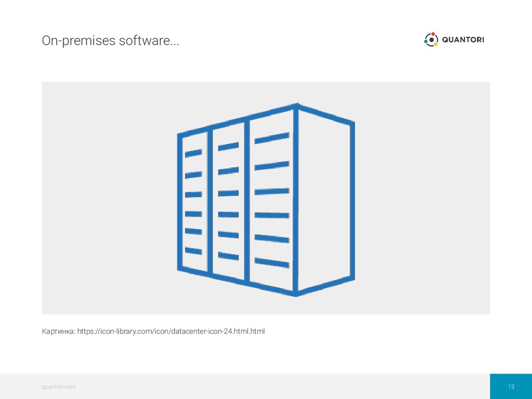Click the blue datacenter server rack image
The height and width of the screenshot is (399, 532).
click(266, 199)
